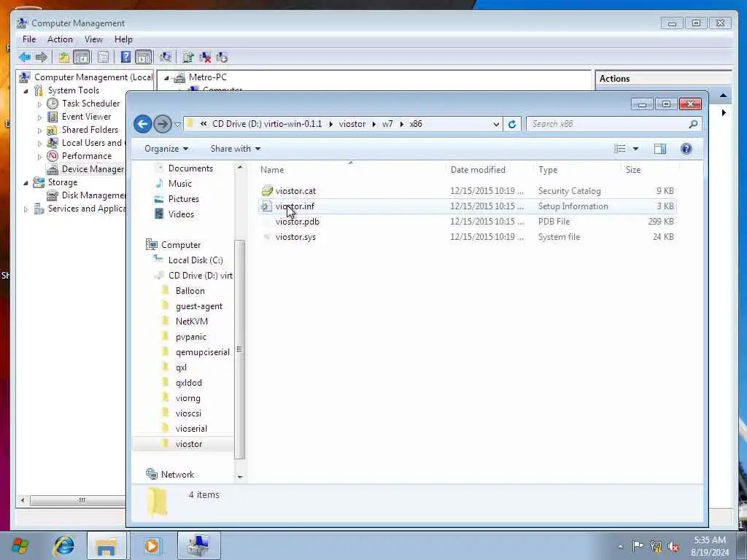Click the Explorer blue Back button
747x560 pixels.
pyautogui.click(x=143, y=124)
